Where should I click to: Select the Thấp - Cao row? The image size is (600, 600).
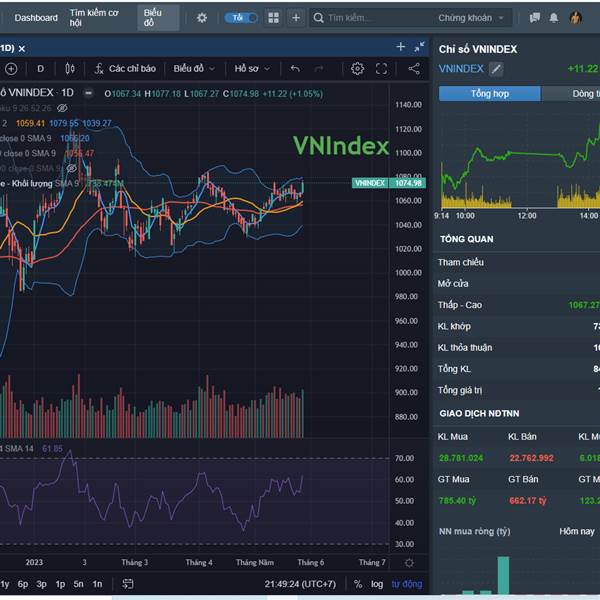pos(517,305)
